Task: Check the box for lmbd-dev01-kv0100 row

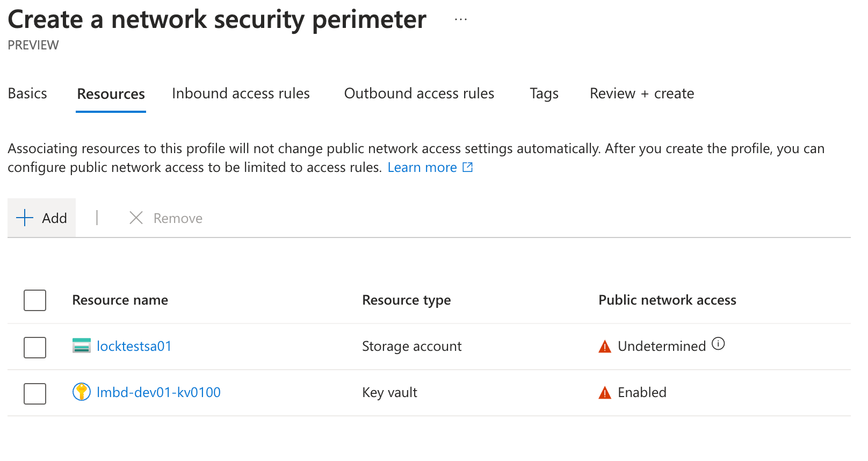Action: coord(35,394)
